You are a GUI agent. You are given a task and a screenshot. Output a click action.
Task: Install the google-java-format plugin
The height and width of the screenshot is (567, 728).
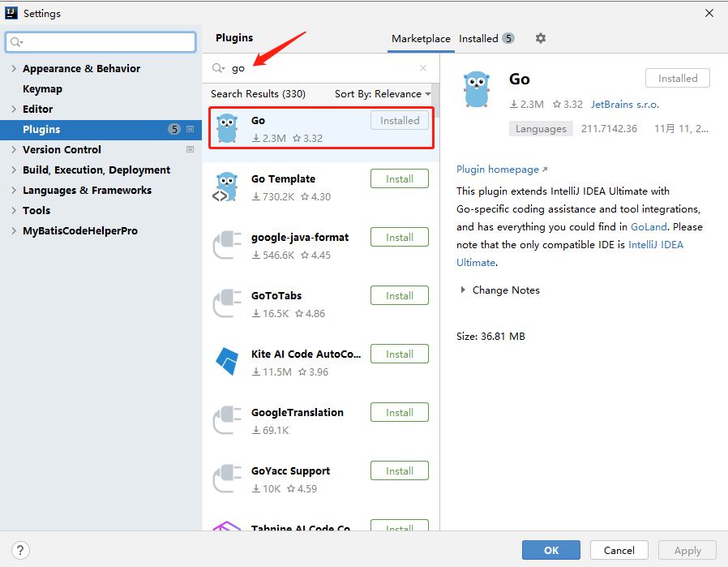pyautogui.click(x=400, y=238)
